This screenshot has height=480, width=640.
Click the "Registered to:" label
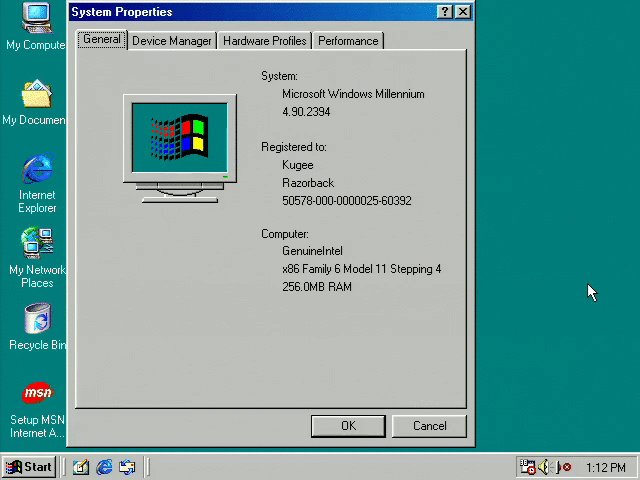[294, 147]
